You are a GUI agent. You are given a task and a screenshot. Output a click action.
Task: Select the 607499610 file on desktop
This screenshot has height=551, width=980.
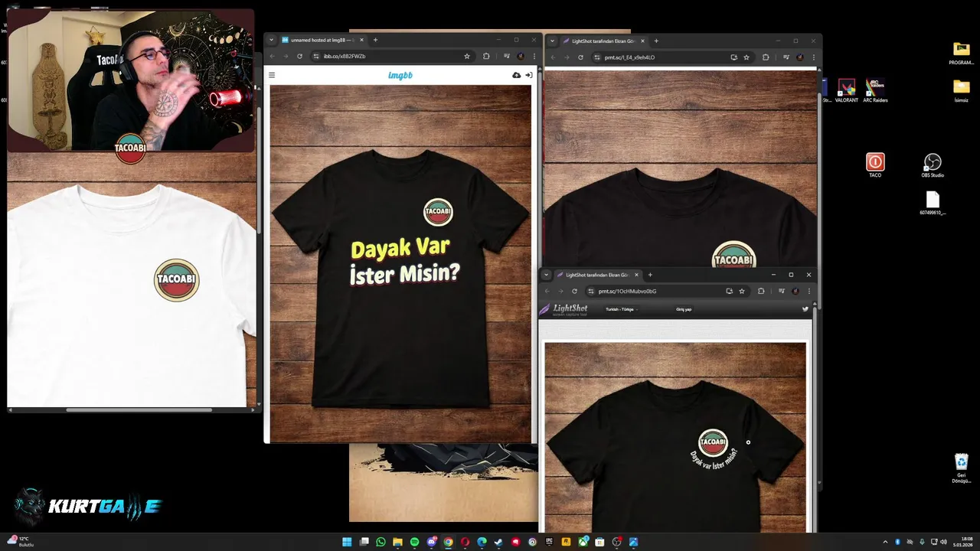click(932, 202)
